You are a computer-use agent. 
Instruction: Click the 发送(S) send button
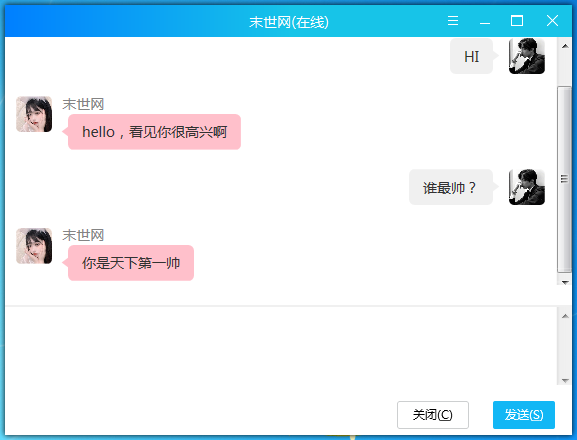coord(524,415)
